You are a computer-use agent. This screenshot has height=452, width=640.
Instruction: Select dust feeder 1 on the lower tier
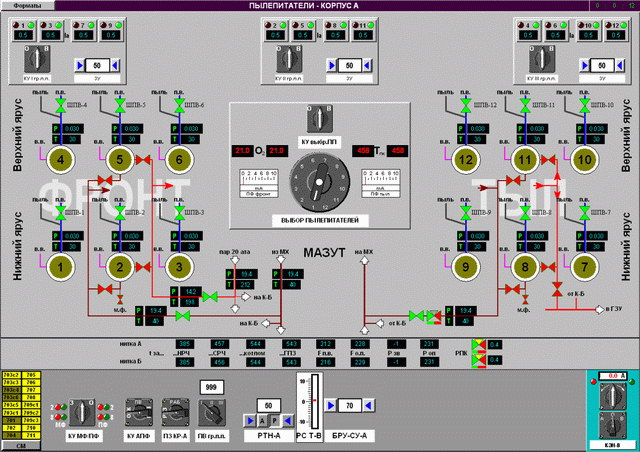[x=61, y=267]
